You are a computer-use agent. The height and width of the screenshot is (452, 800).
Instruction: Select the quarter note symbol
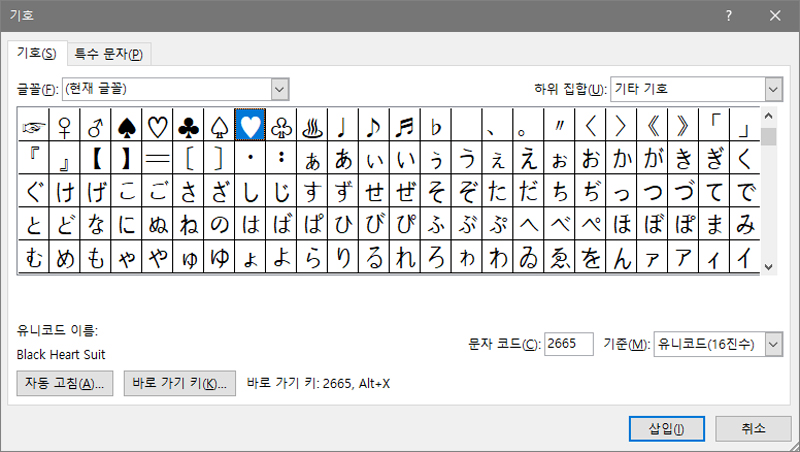tap(343, 125)
